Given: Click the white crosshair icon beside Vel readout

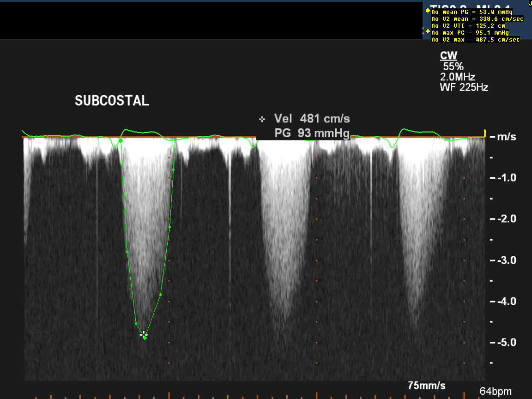Looking at the screenshot, I should click(x=262, y=119).
